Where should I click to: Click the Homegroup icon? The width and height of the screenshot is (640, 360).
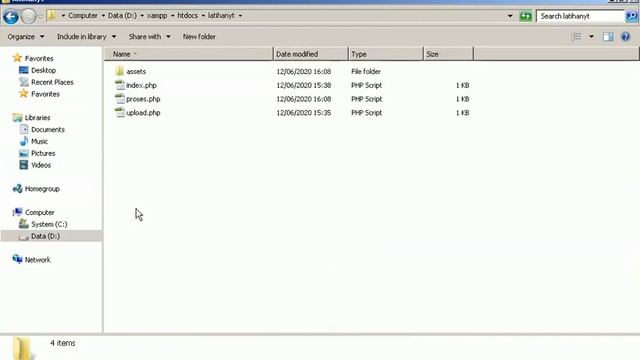pos(17,189)
